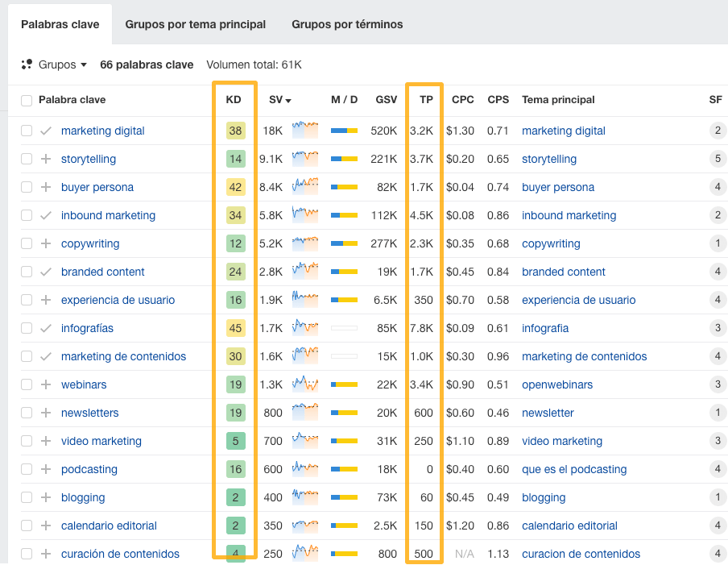Click the M/D distribution bar for marketing digital
This screenshot has height=565, width=728.
pos(345,131)
